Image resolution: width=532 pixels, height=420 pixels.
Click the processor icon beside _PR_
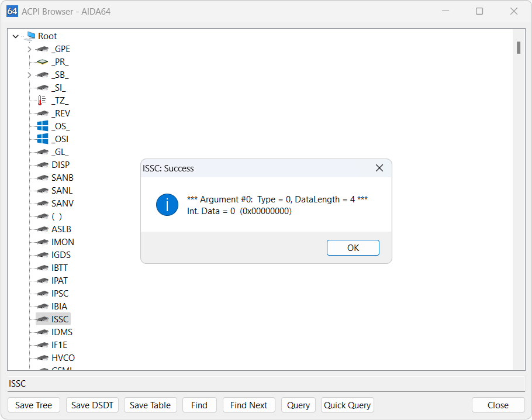pyautogui.click(x=43, y=62)
